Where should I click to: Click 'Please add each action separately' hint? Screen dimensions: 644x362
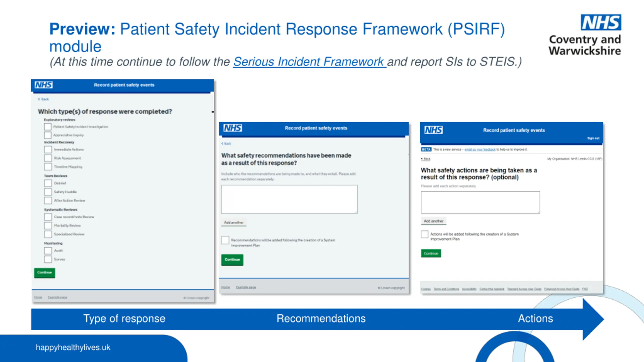pos(448,186)
